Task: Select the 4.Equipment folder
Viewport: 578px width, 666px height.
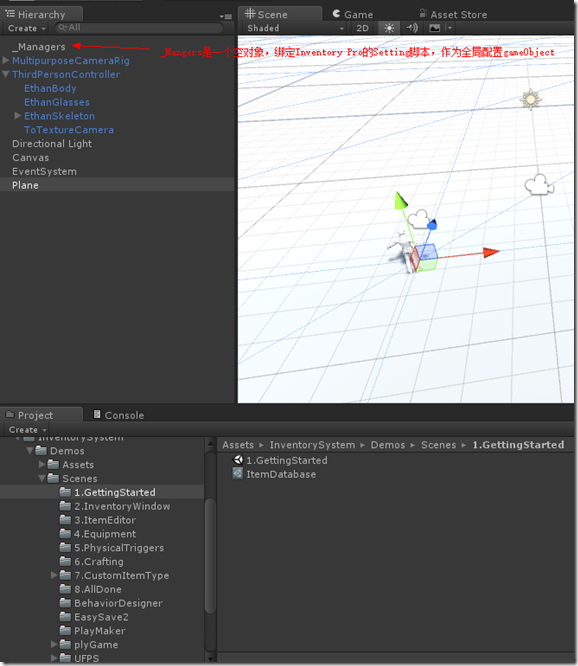Action: (98, 534)
